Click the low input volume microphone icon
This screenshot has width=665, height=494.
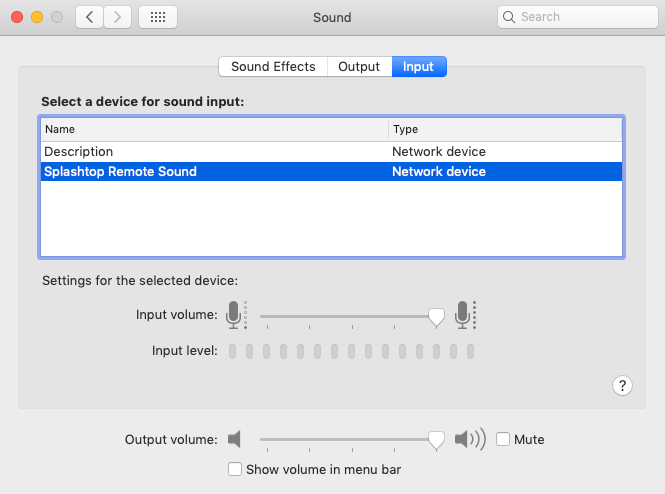235,315
